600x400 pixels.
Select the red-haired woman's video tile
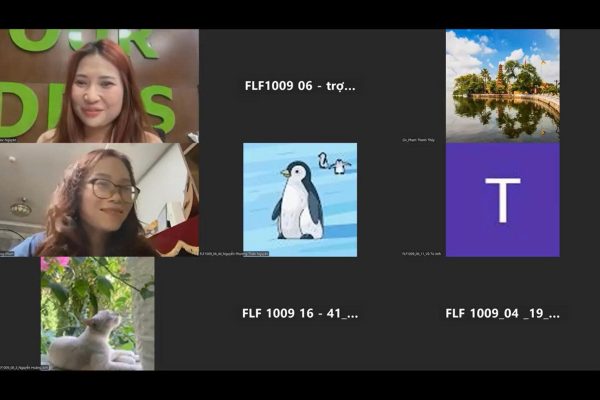(99, 86)
